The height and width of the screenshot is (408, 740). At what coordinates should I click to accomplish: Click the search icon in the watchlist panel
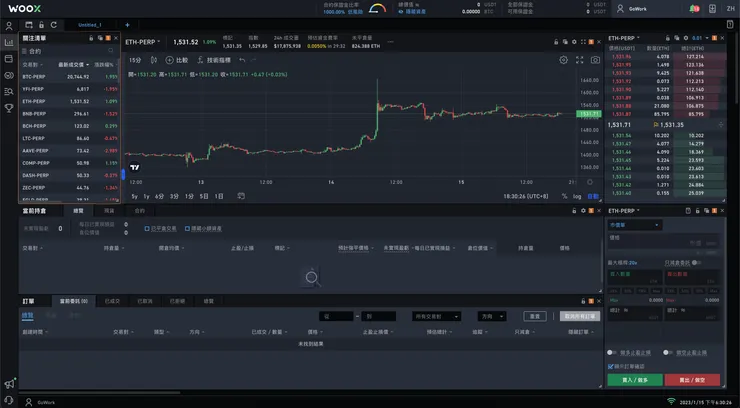click(111, 51)
